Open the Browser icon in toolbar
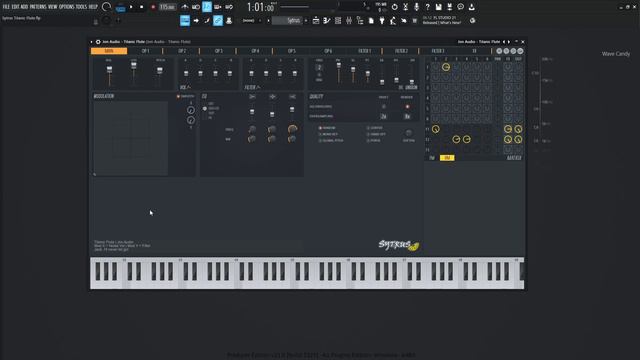The width and height of the screenshot is (640, 360). coord(360,20)
